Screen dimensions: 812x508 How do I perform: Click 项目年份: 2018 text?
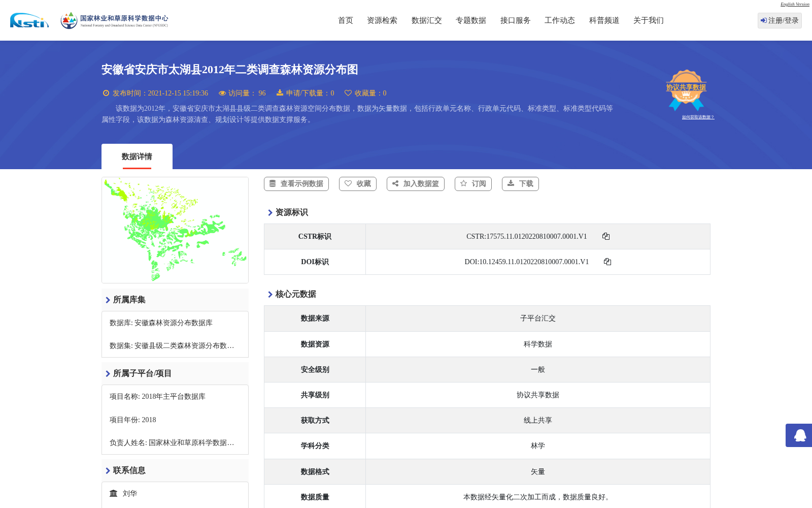click(133, 420)
